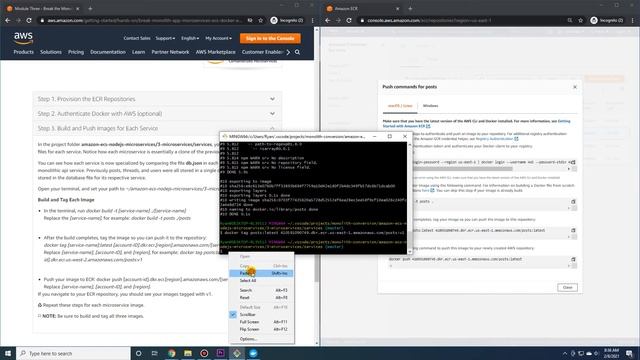Click the Incognito indicator in the right browser
The image size is (640, 360).
click(607, 20)
